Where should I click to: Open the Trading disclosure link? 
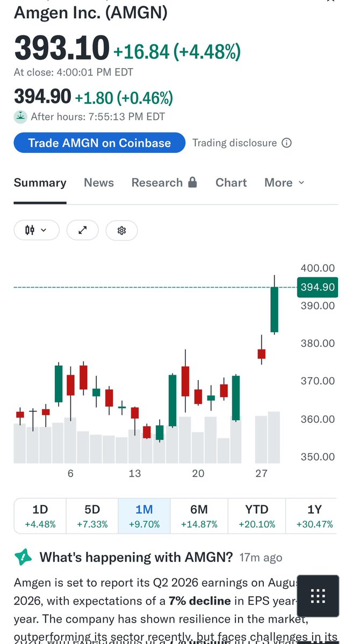235,143
